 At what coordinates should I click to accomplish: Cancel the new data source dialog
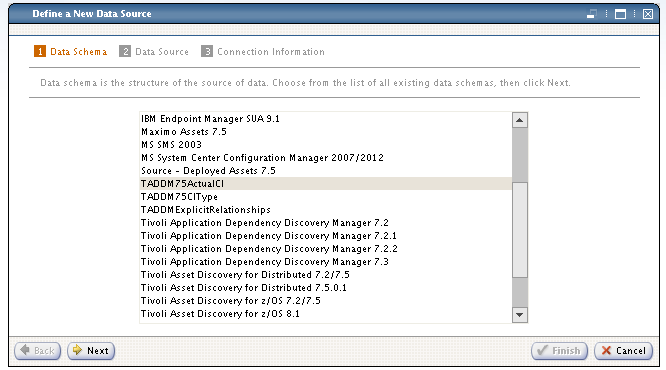click(624, 351)
